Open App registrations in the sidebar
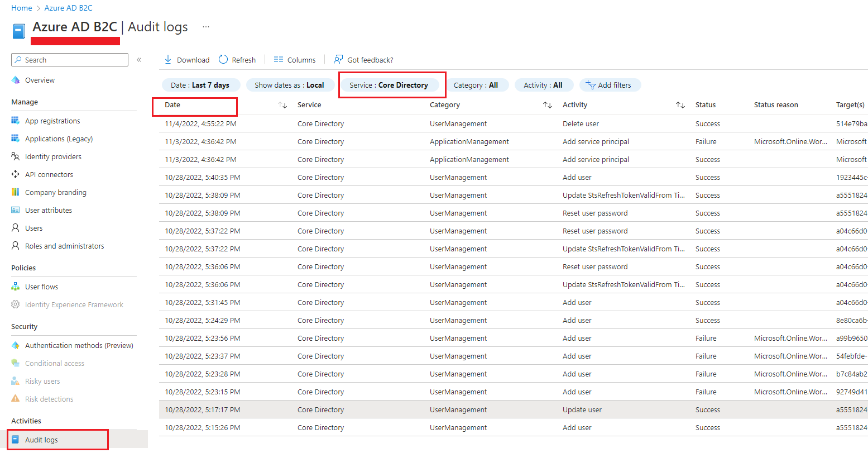Image resolution: width=868 pixels, height=467 pixels. 52,121
